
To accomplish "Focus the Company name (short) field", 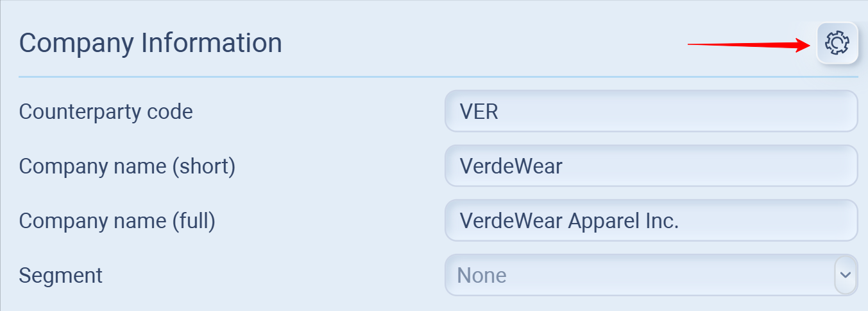I will pos(651,166).
